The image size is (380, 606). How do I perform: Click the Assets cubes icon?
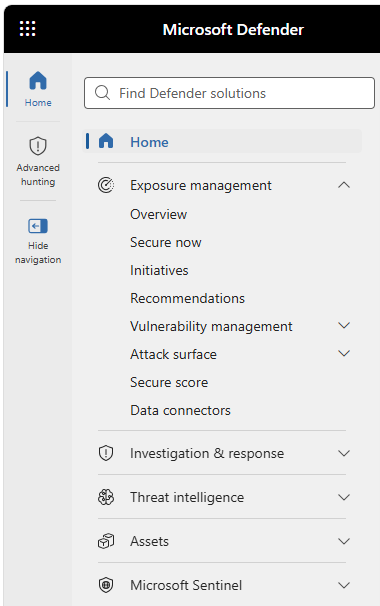tap(106, 541)
